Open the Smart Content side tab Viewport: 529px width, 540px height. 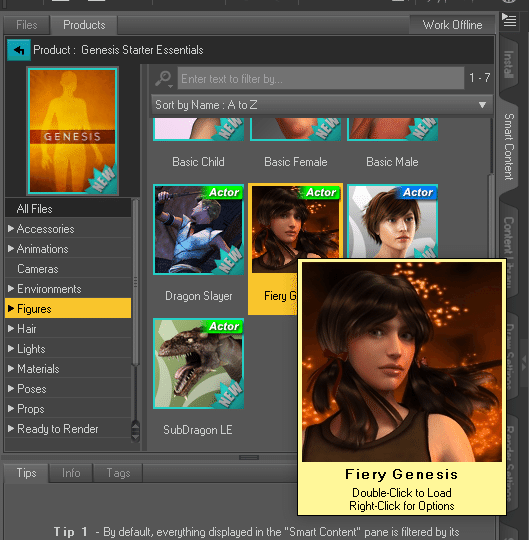pyautogui.click(x=509, y=147)
